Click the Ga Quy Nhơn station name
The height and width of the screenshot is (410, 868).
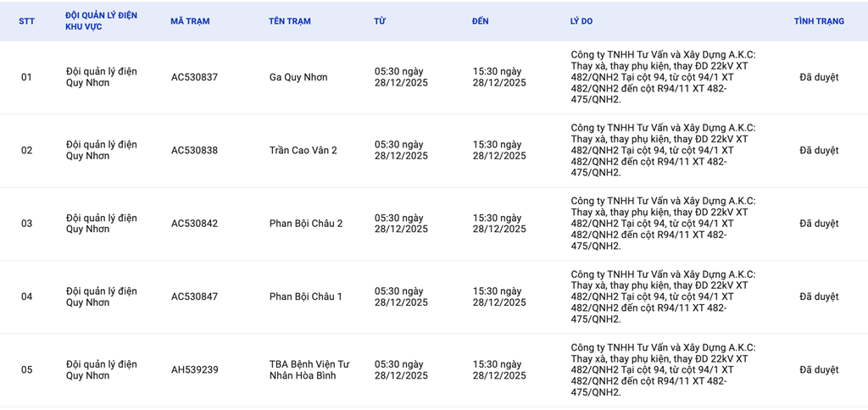[298, 77]
